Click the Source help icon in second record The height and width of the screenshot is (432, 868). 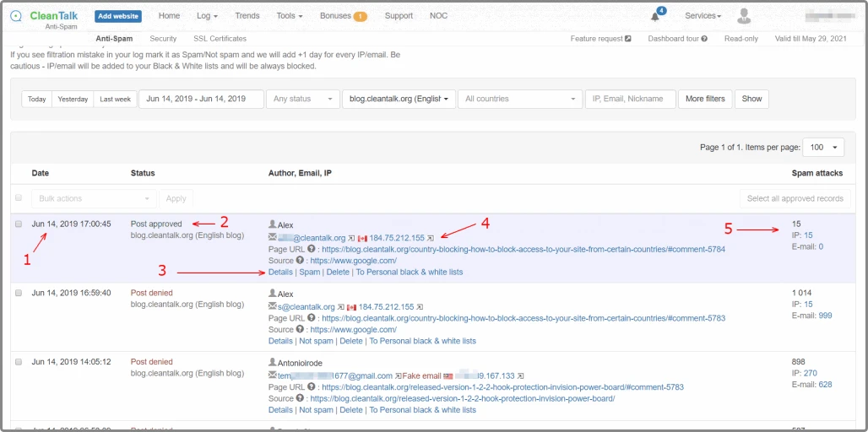(x=301, y=330)
